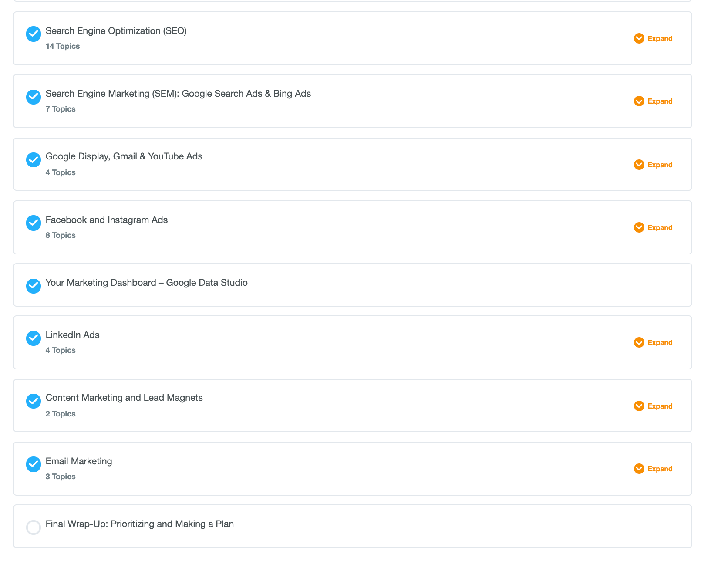Click the orange chevron for the SEO section
728x568 pixels.
pos(639,38)
